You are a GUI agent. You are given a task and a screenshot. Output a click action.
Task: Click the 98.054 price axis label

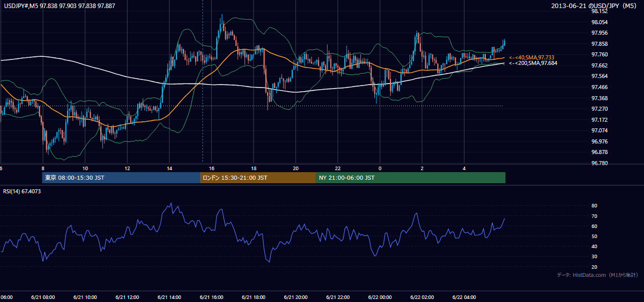[x=600, y=22]
